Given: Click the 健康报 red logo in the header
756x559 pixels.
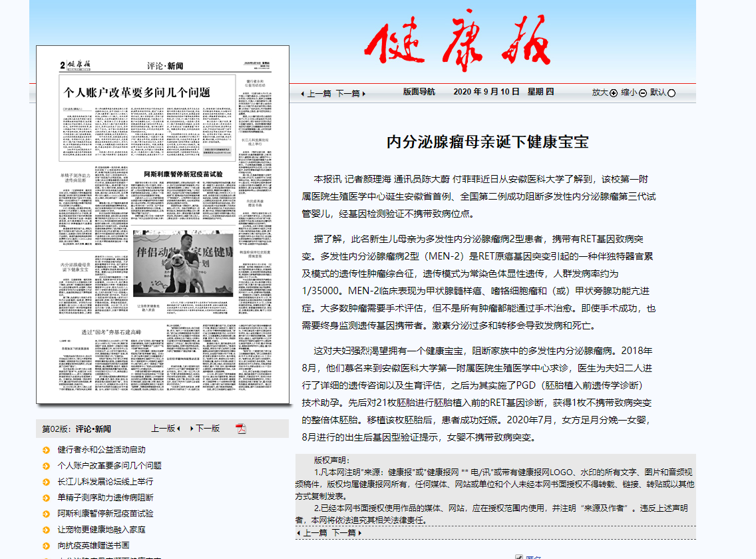Looking at the screenshot, I should 458,42.
